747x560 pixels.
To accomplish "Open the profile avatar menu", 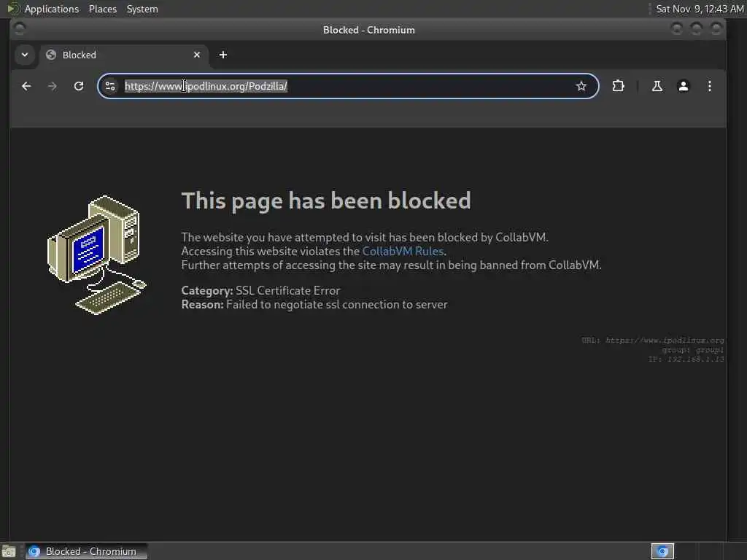I will coord(683,86).
